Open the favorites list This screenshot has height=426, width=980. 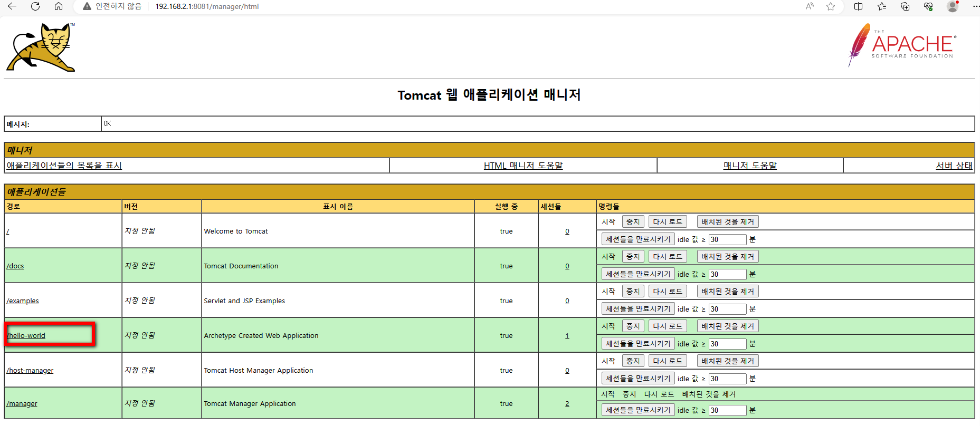pyautogui.click(x=882, y=6)
